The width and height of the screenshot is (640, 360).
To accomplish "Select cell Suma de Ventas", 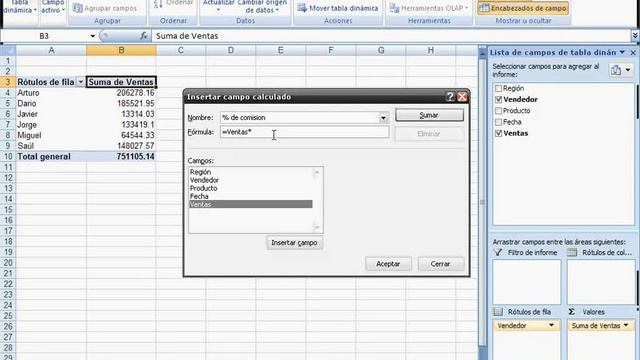I will click(121, 82).
